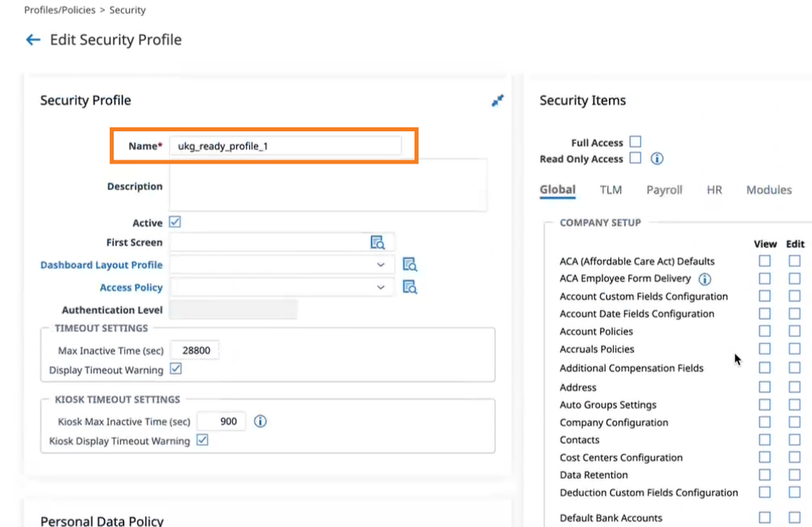
Task: Check View for Company Configuration
Action: 764,422
